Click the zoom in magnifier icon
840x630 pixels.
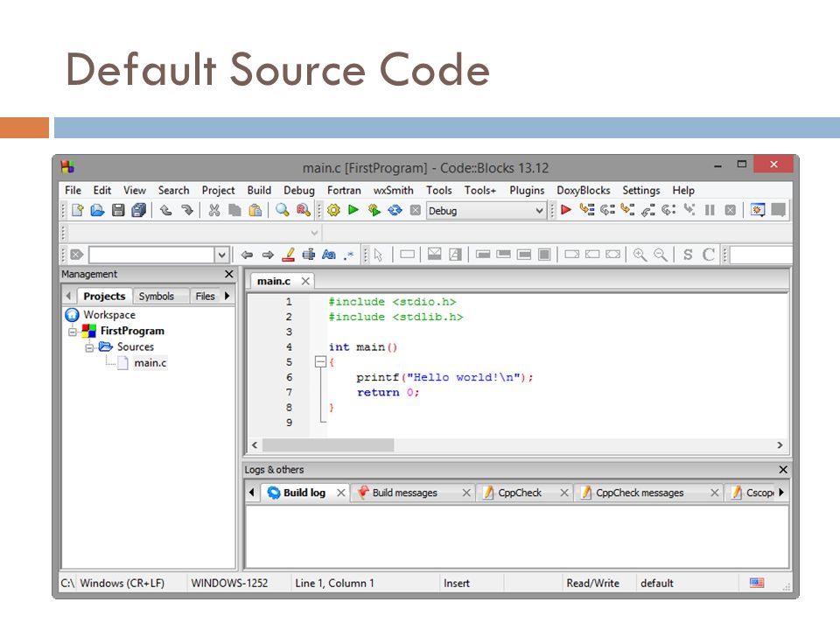[x=640, y=255]
